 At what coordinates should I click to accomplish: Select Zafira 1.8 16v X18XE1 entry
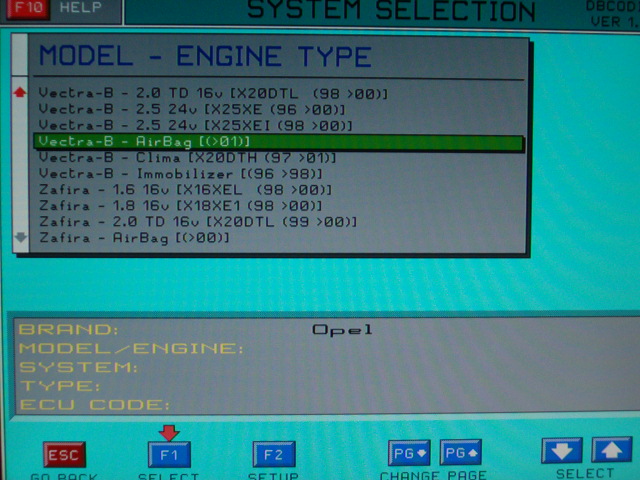click(180, 206)
